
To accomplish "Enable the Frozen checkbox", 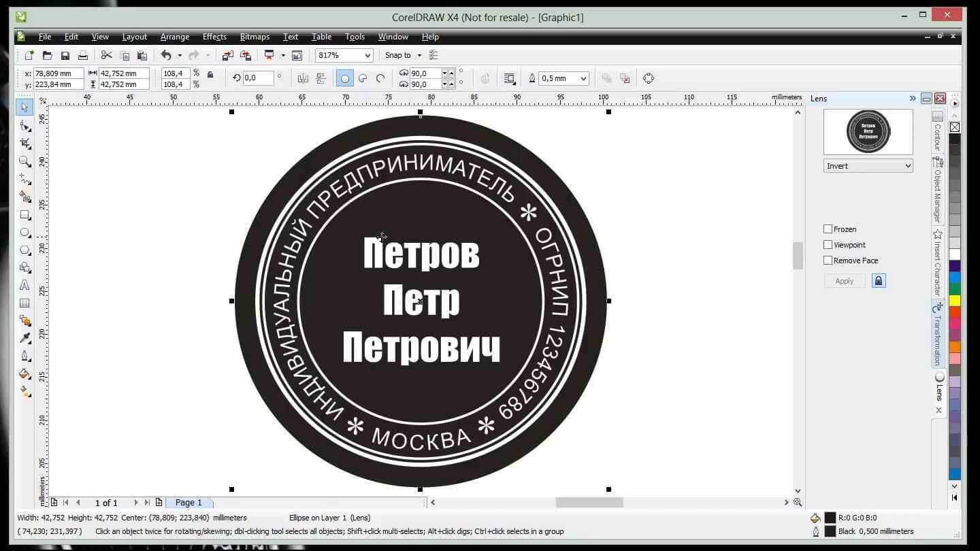I will tap(828, 229).
